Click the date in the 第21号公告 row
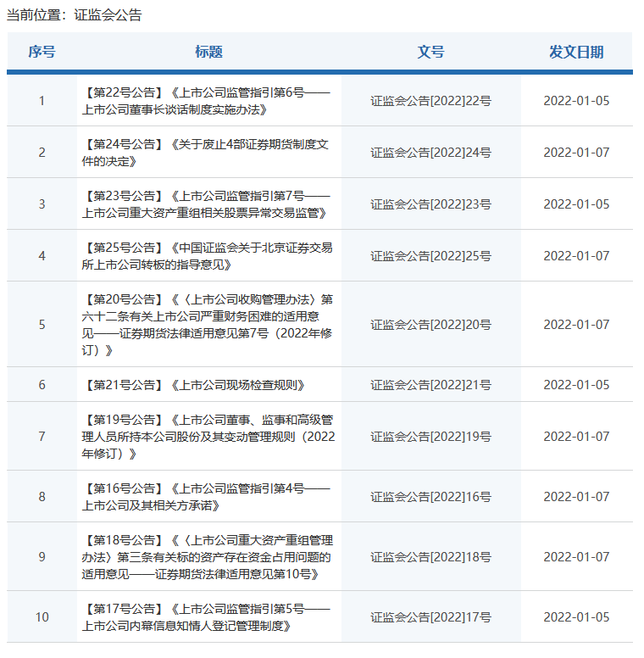Viewport: 644px width, 658px height. [576, 385]
